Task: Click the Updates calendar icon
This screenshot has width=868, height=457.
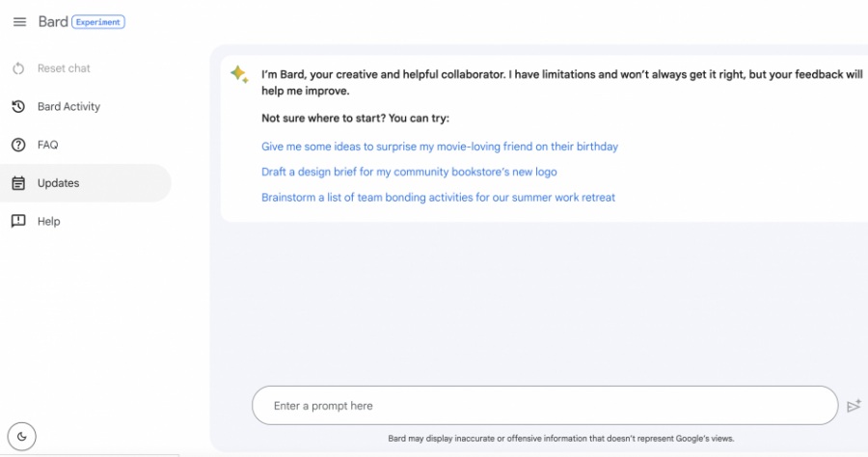Action: (18, 183)
